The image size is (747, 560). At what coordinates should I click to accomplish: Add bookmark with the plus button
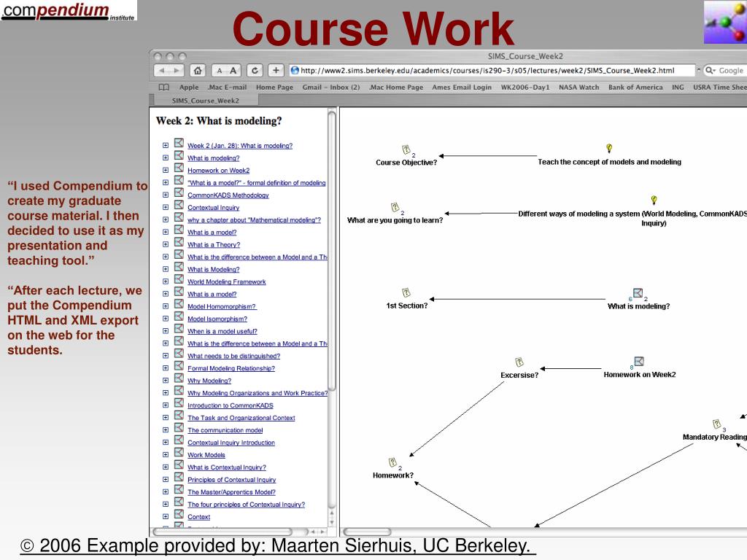tap(276, 71)
